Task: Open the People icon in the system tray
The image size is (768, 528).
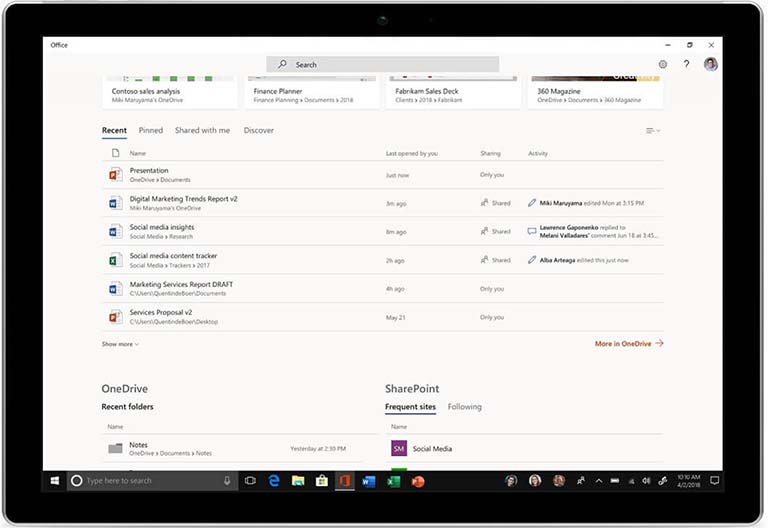Action: coord(580,481)
